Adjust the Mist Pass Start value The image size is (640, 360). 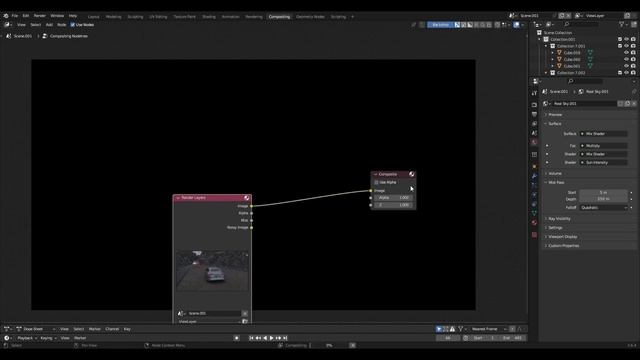[603, 192]
